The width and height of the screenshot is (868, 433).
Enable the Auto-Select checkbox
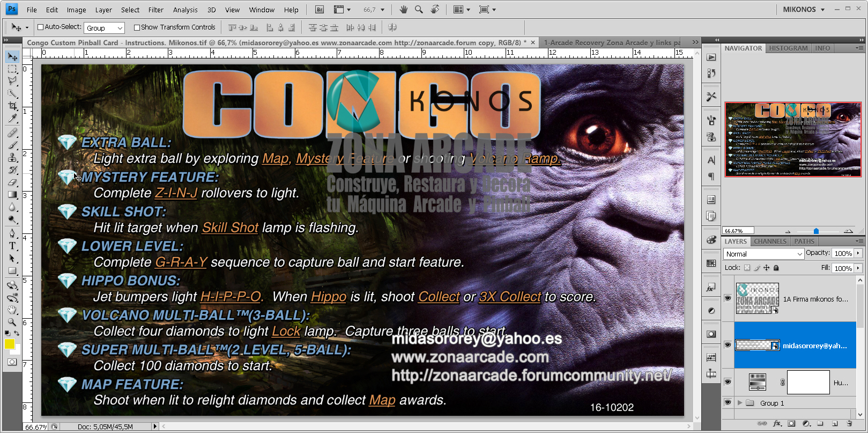(x=40, y=27)
